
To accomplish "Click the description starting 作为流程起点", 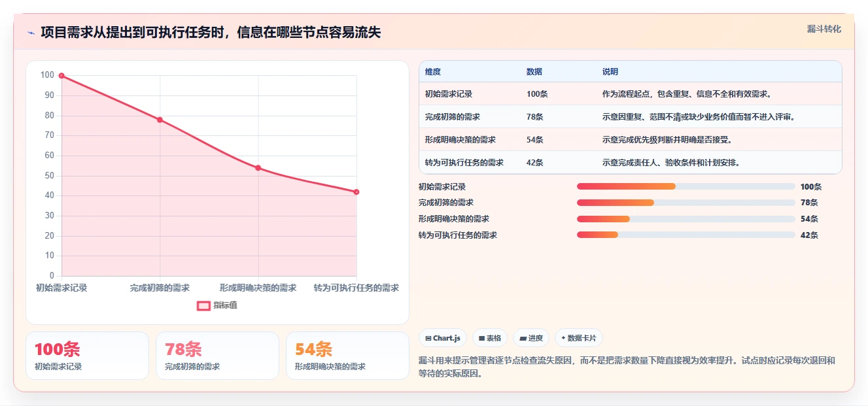I will click(687, 94).
